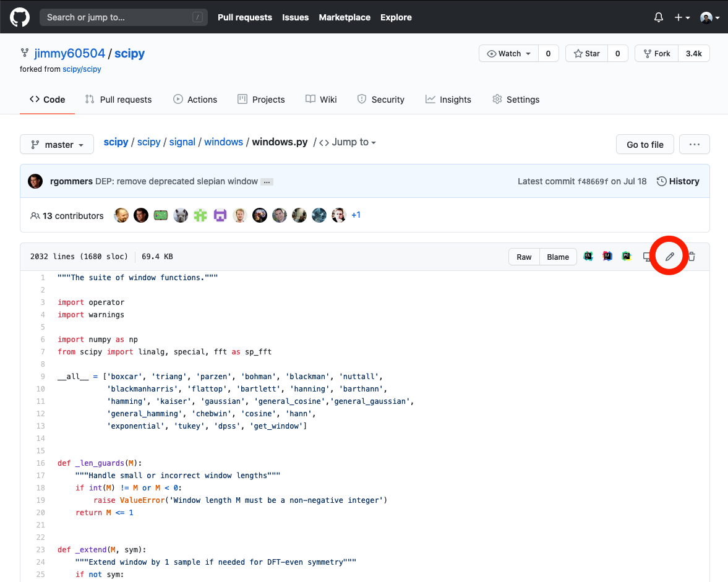Open the master branch selector

point(57,145)
